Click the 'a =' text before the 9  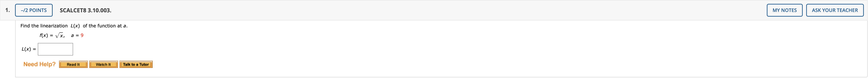pos(74,36)
